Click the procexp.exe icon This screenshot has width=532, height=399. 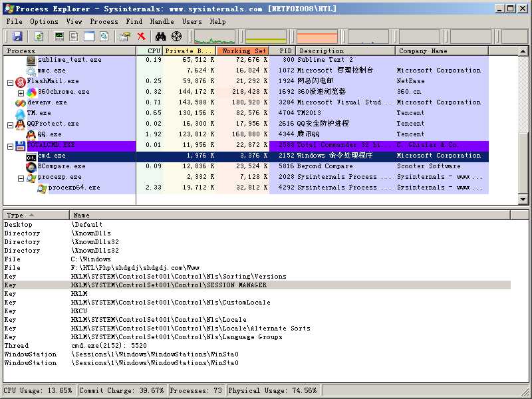31,177
